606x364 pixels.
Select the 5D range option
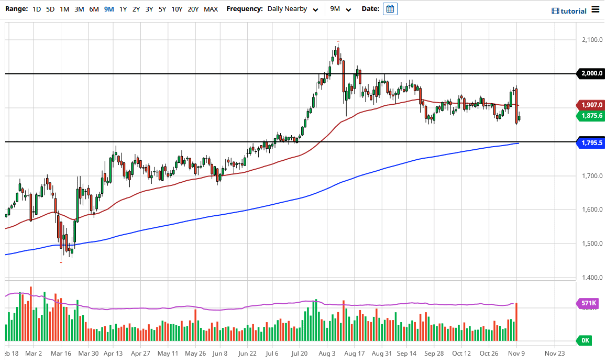[50, 9]
